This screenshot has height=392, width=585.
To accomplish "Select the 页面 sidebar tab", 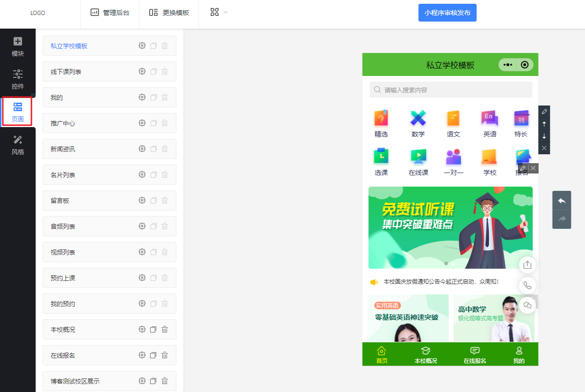I will [x=18, y=112].
